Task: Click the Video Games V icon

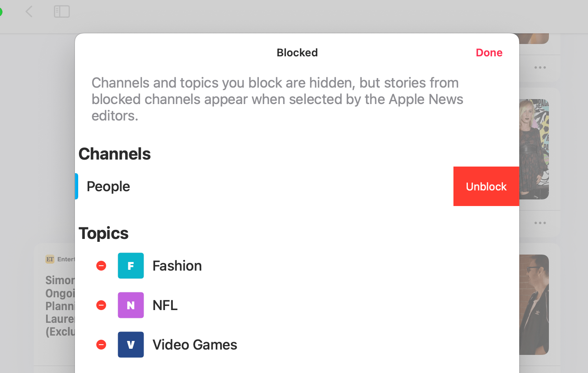Action: (x=131, y=345)
